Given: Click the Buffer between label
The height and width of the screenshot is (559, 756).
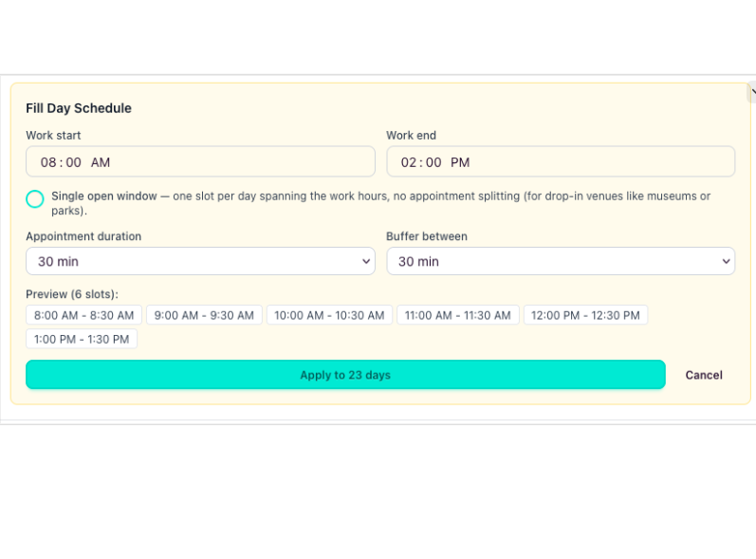Looking at the screenshot, I should point(427,236).
